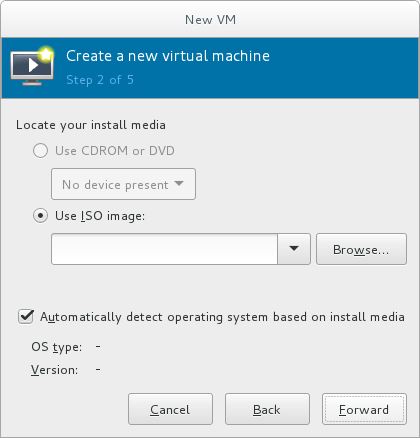Click the Version label
This screenshot has width=420, height=438.
point(54,370)
